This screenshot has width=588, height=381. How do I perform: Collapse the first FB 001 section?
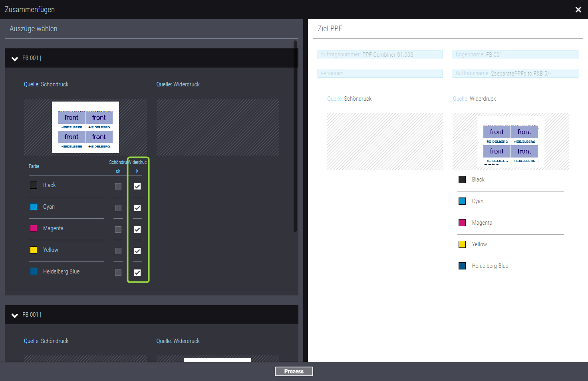pyautogui.click(x=15, y=59)
